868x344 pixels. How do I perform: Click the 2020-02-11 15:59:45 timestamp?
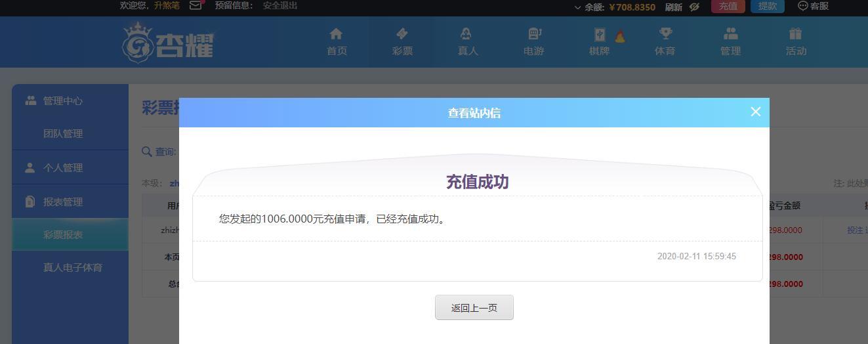pos(697,256)
